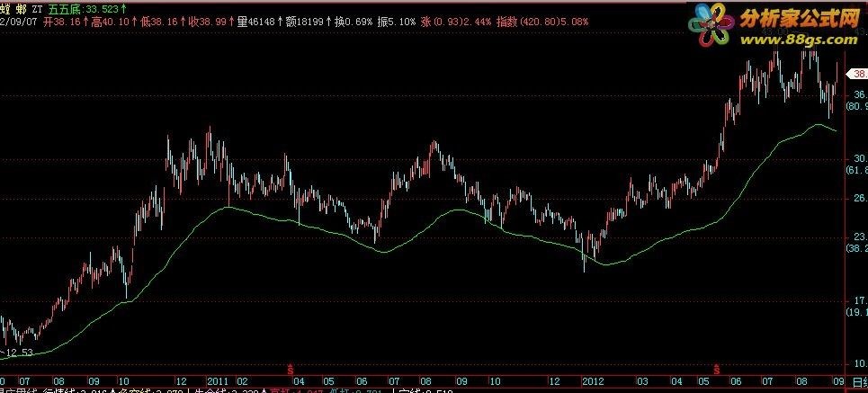Click the ZT code beside the stock name
Screen dimensions: 868x393
point(39,8)
